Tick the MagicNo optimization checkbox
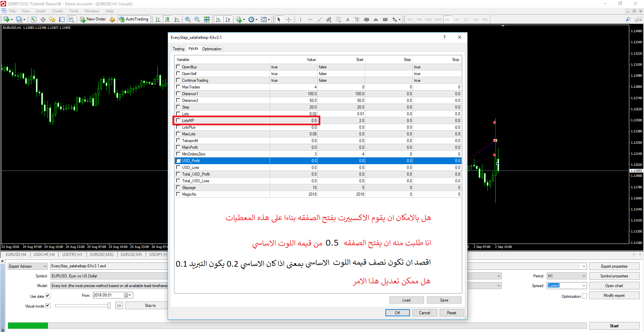Viewport: 644px width, 332px height. [178, 194]
